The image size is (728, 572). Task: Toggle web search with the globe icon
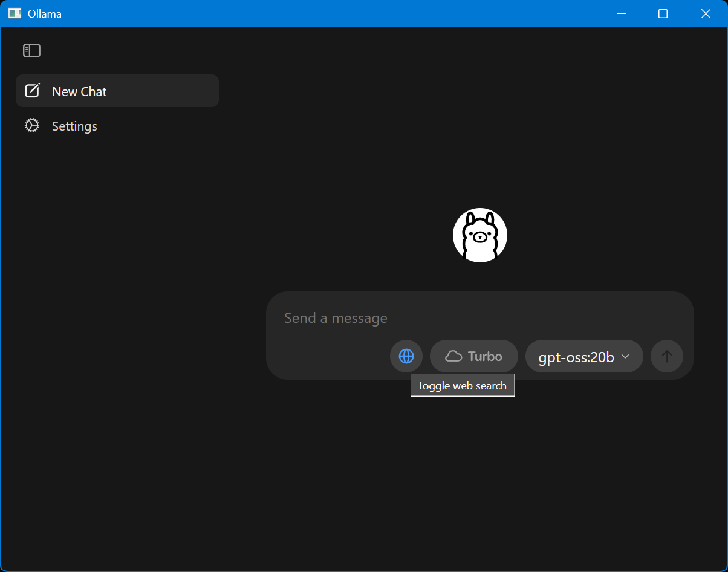pyautogui.click(x=406, y=356)
